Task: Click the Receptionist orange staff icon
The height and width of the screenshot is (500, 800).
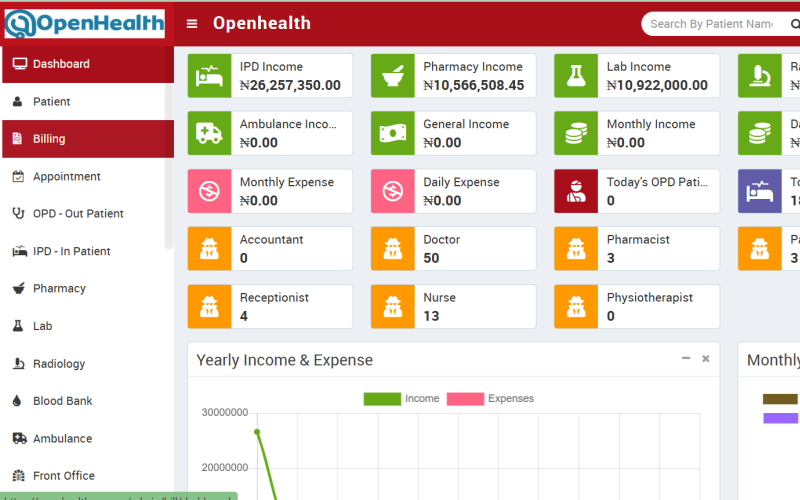Action: pyautogui.click(x=209, y=307)
